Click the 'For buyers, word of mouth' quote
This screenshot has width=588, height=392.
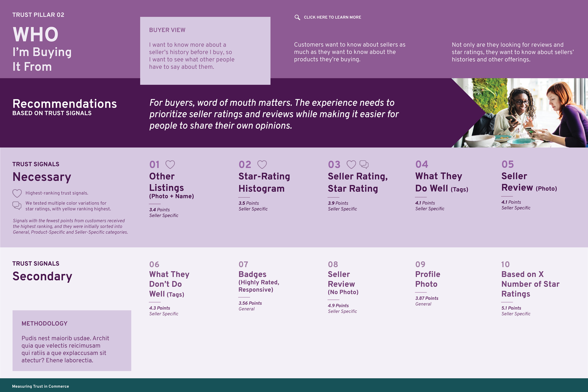click(x=274, y=114)
